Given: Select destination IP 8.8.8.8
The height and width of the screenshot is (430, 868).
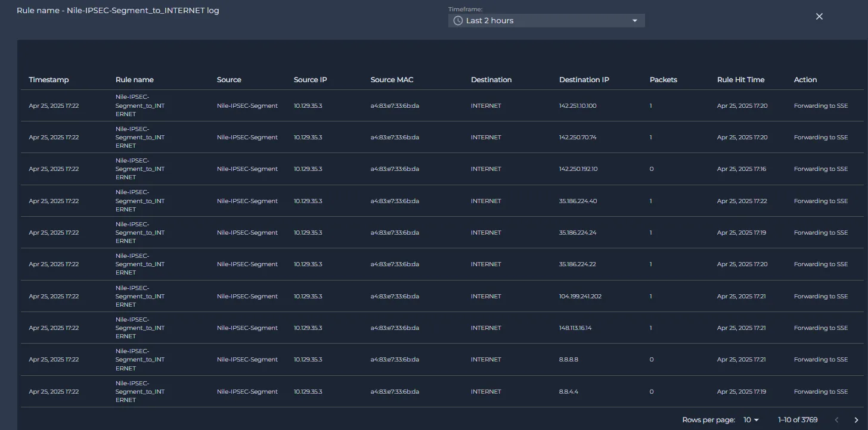Looking at the screenshot, I should (x=569, y=360).
